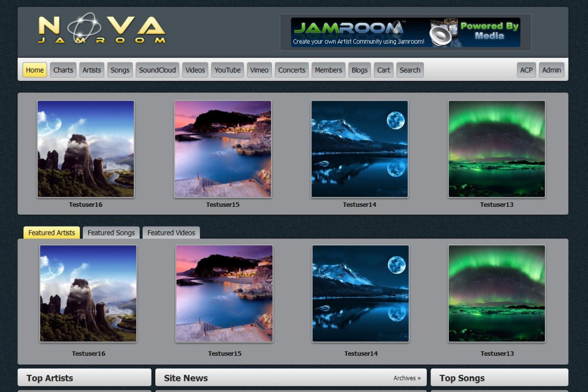Open the SoundCloud menu item
Screen dimensions: 588x392
pyautogui.click(x=157, y=70)
